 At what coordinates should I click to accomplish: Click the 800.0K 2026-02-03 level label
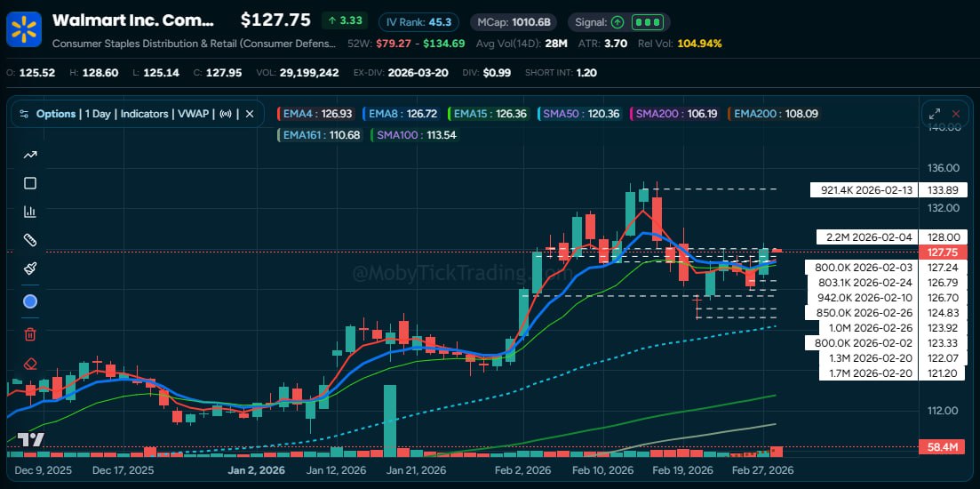pyautogui.click(x=861, y=268)
